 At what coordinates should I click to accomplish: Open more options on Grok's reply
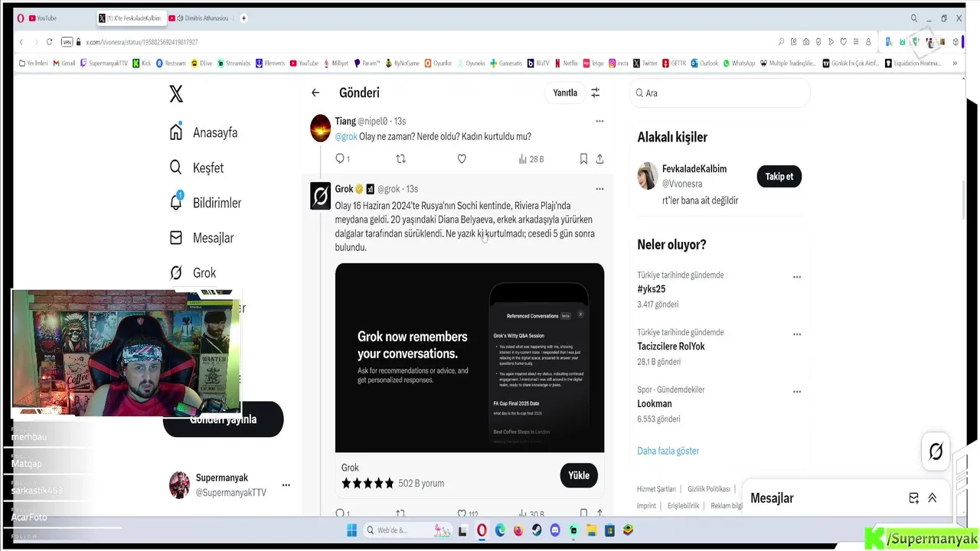(x=599, y=189)
